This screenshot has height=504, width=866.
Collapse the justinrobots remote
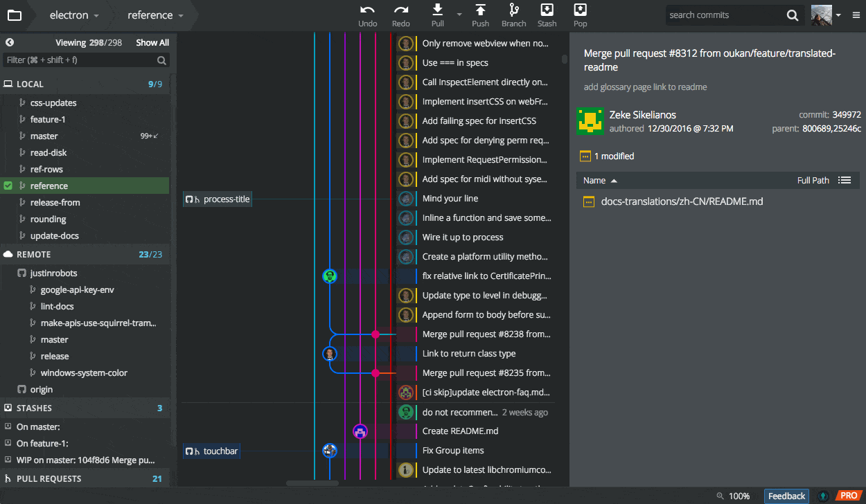54,273
